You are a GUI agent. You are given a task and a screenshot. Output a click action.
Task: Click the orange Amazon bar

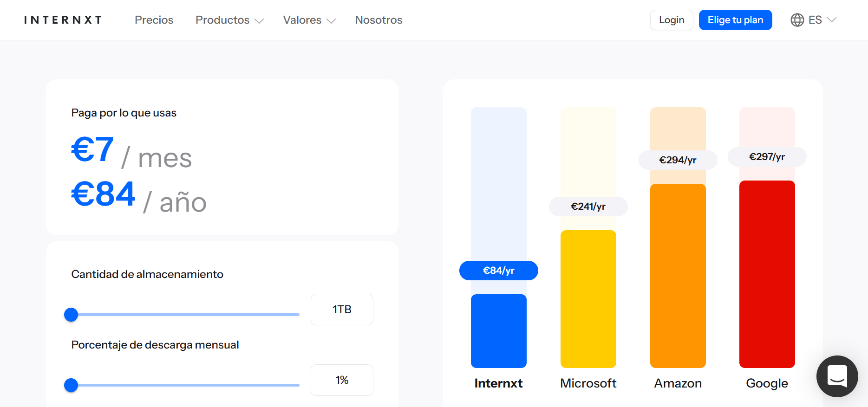tap(678, 276)
